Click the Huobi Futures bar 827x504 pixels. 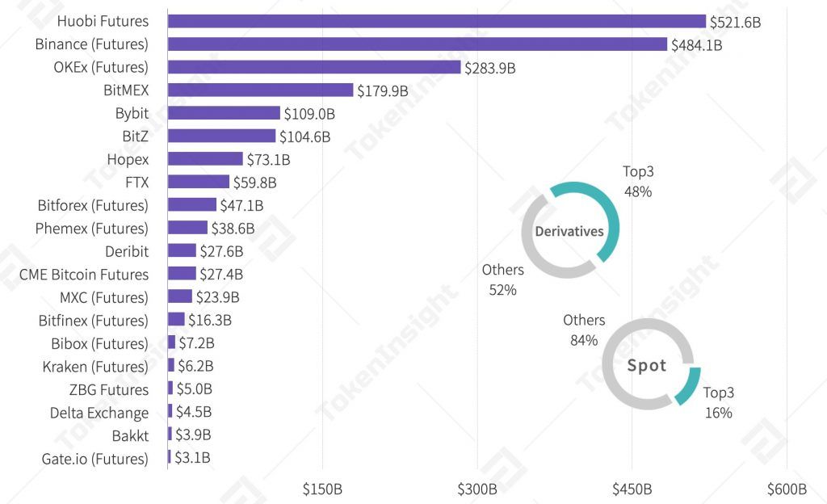[x=436, y=21]
